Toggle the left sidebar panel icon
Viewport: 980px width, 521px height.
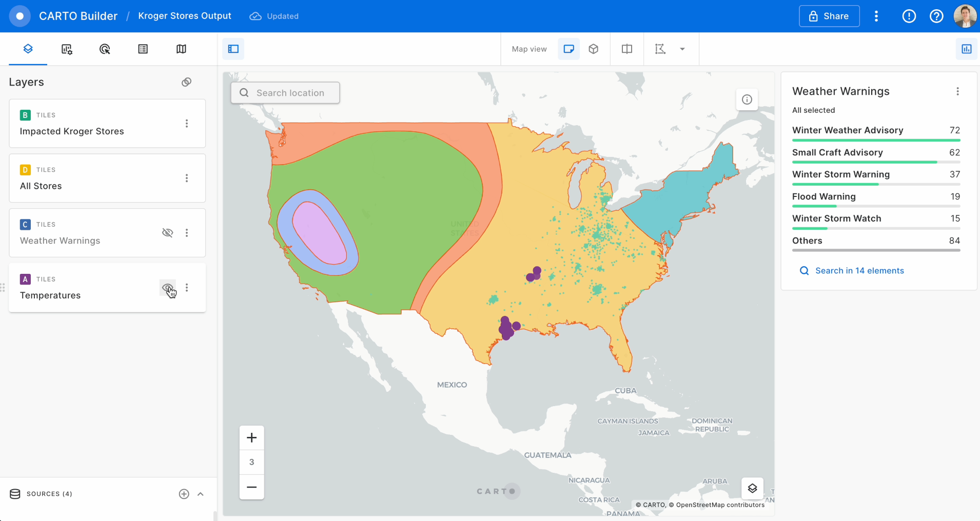point(233,49)
